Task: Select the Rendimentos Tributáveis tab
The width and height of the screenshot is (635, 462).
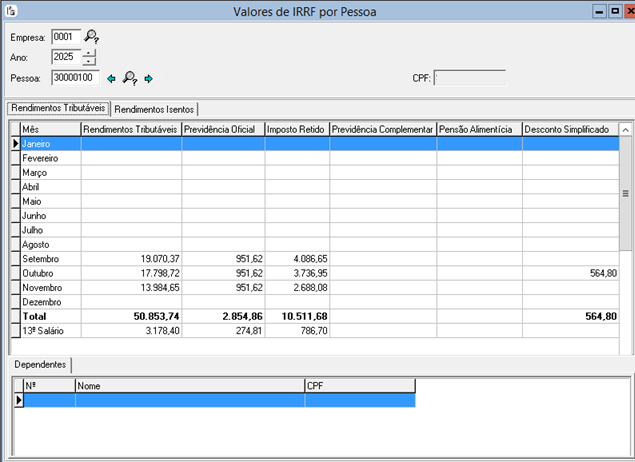Action: (x=58, y=108)
